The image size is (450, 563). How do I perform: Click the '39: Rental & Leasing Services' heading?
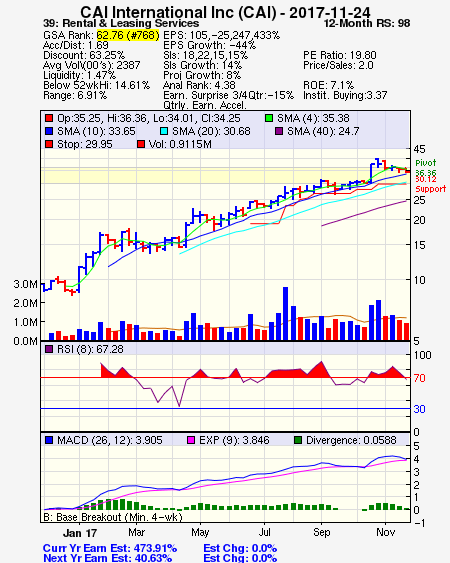pos(121,23)
